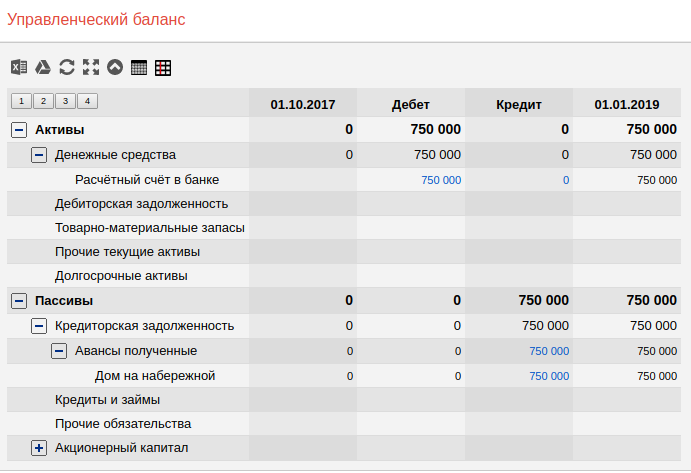Screen dimensions: 691x473
Task: Open 750 000 credit link for Дом на набережной
Action: tap(549, 376)
